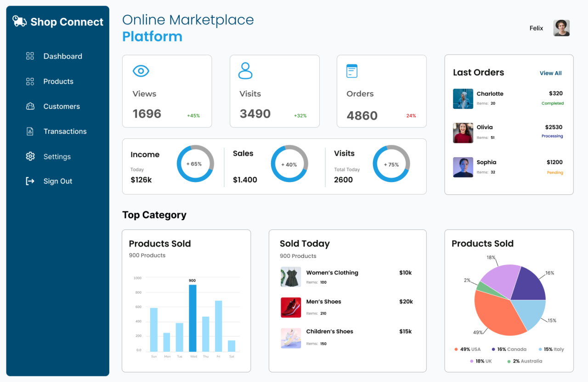The image size is (588, 382).
Task: Open the Transactions icon in sidebar
Action: pyautogui.click(x=30, y=131)
